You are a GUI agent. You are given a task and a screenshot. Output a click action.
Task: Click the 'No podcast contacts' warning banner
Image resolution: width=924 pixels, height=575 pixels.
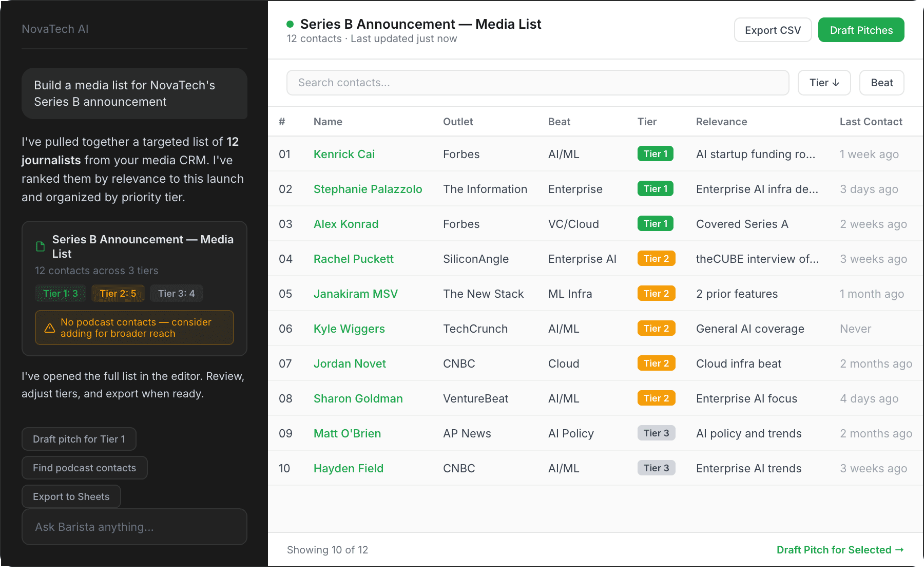(x=134, y=328)
